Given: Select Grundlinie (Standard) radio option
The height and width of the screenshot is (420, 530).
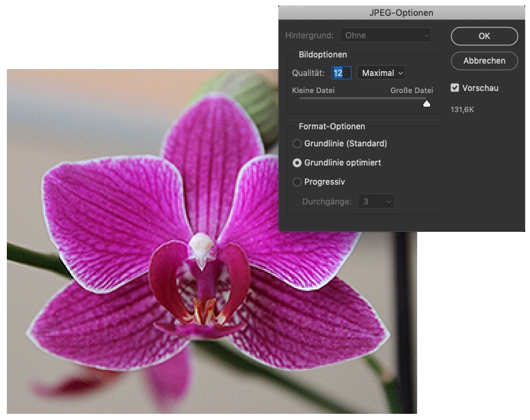Looking at the screenshot, I should 297,144.
